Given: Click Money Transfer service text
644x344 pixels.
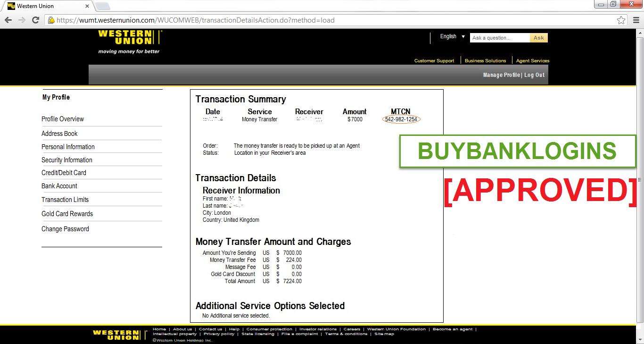Looking at the screenshot, I should (259, 119).
